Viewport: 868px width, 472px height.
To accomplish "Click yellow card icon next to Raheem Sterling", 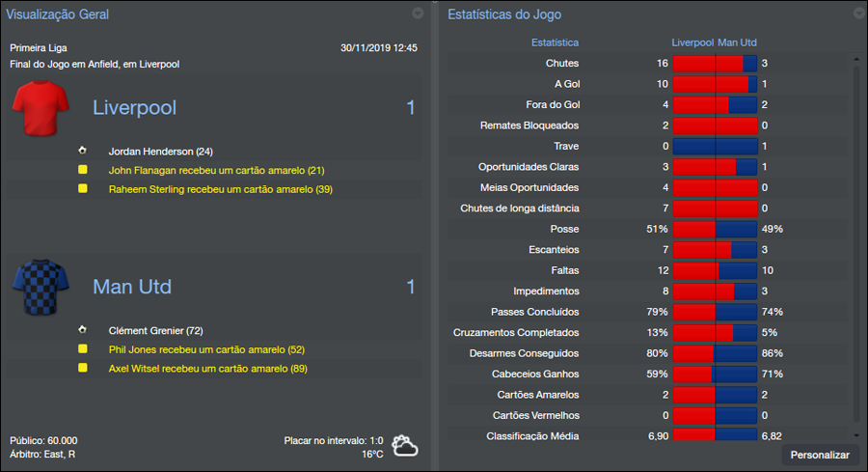I will pos(83,189).
